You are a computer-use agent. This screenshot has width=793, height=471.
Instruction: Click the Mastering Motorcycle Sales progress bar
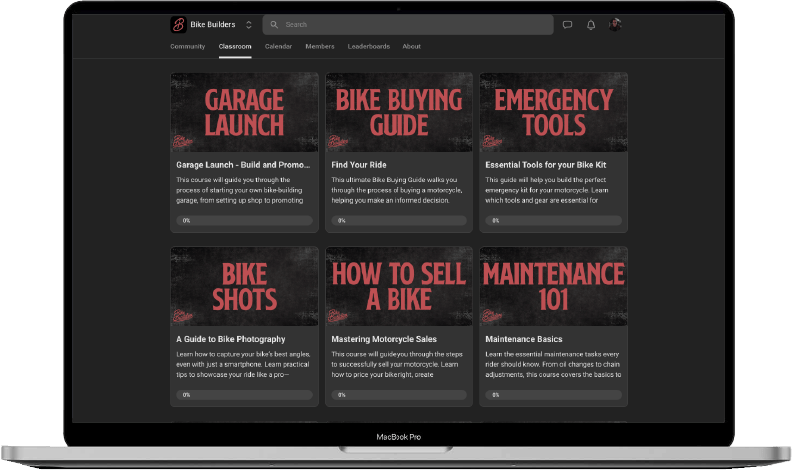(399, 395)
